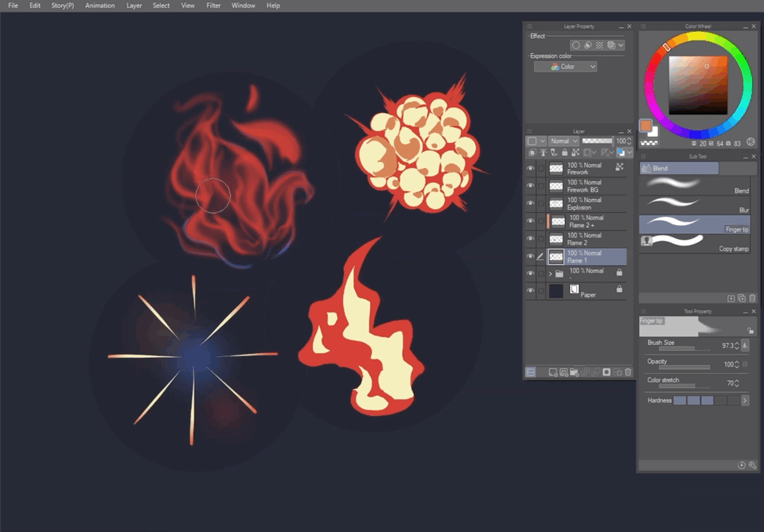Select the Firework BG layer
Image resolution: width=764 pixels, height=532 pixels.
click(587, 186)
